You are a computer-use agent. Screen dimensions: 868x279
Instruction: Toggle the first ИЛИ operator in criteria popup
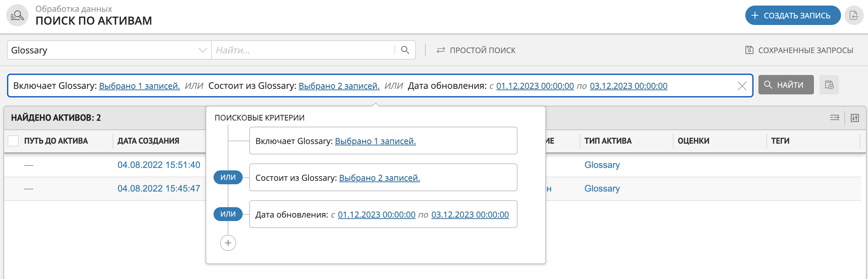228,177
